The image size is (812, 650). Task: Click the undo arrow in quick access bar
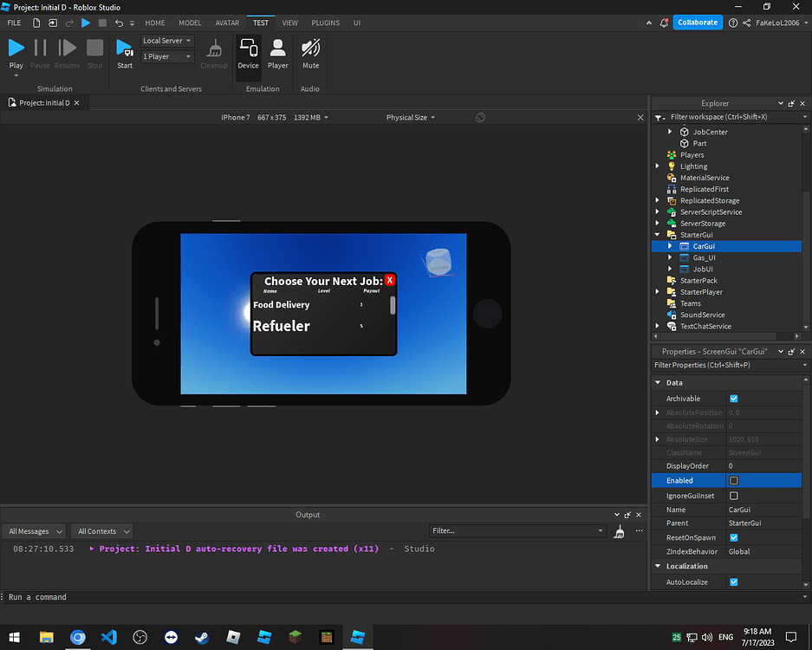click(119, 23)
